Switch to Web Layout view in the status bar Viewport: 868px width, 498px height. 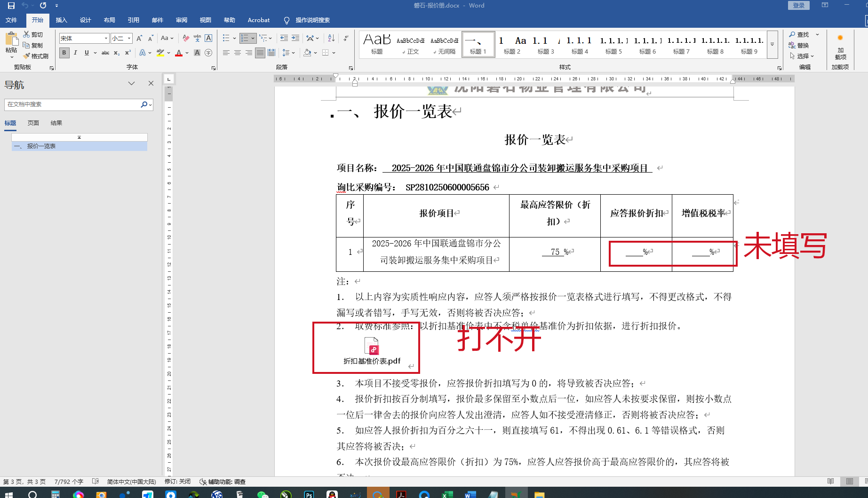click(x=865, y=481)
